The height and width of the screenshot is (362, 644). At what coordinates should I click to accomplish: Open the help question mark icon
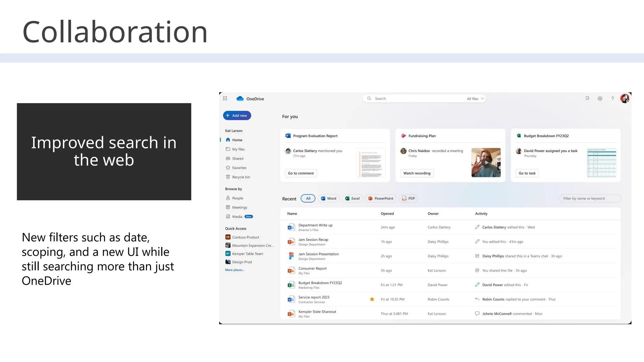point(613,98)
